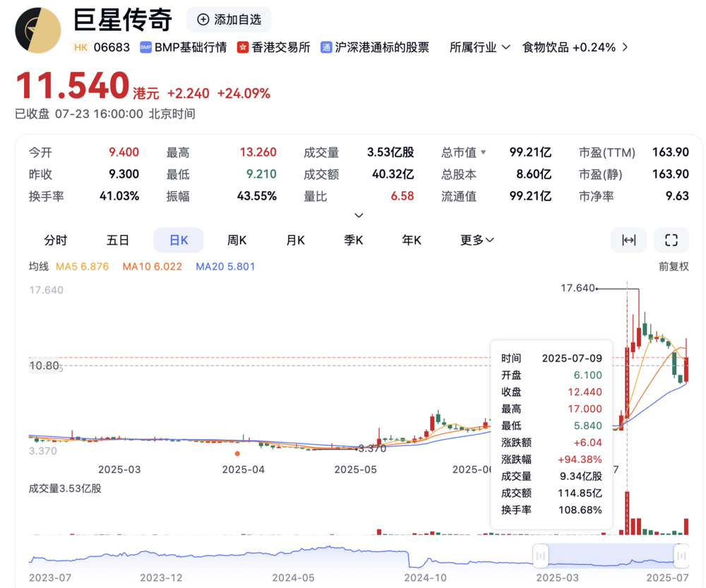706x588 pixels.
Task: Click the HK market tag icon
Action: (80, 47)
